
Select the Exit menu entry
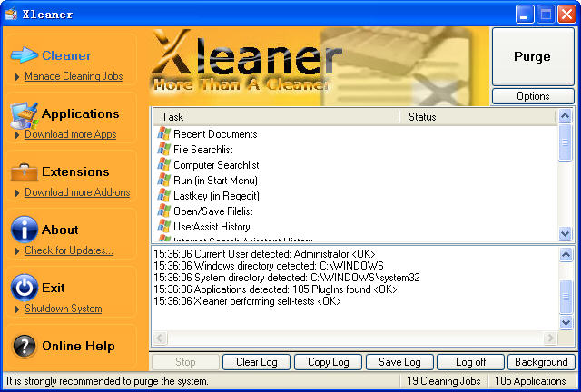point(54,288)
